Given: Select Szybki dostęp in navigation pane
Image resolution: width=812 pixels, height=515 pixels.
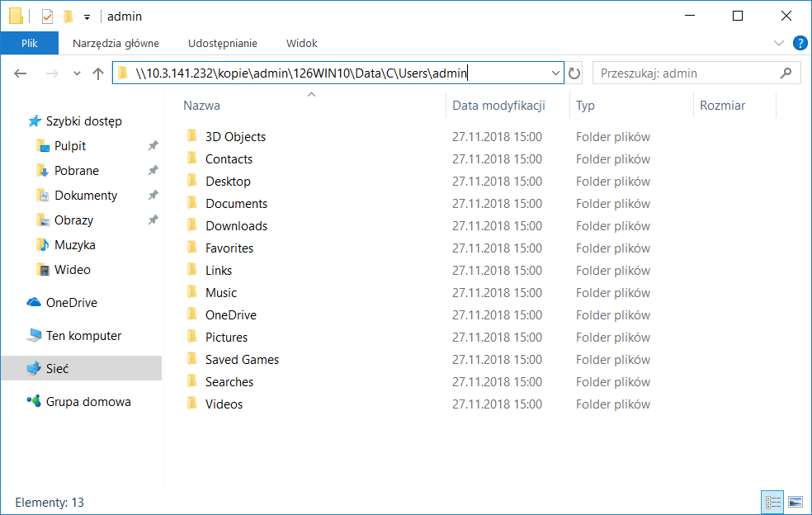Looking at the screenshot, I should [x=84, y=121].
